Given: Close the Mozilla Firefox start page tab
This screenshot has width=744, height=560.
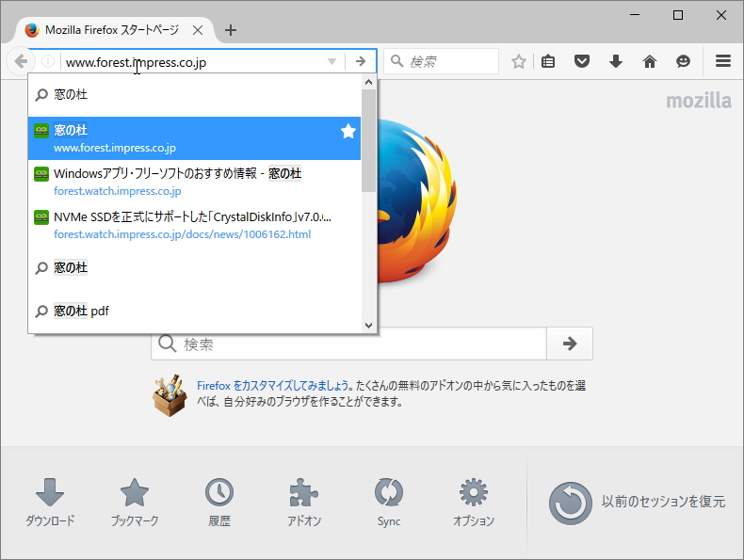Looking at the screenshot, I should tap(198, 30).
